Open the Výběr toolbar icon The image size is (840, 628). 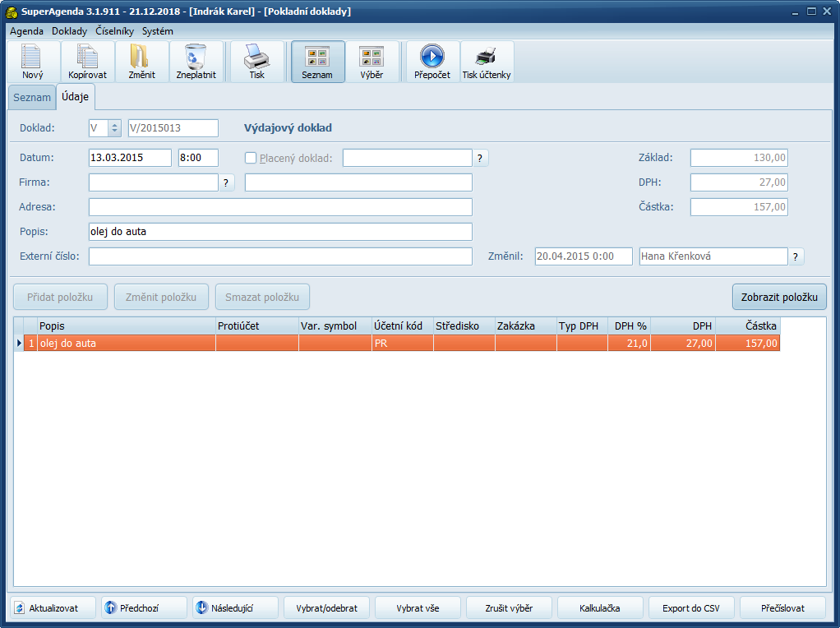(372, 61)
